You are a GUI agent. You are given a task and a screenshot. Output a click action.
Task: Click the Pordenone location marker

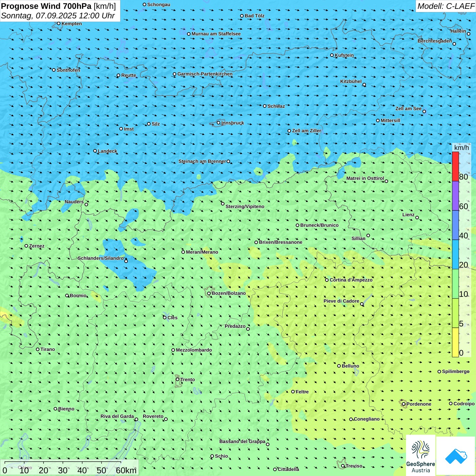pos(404,404)
